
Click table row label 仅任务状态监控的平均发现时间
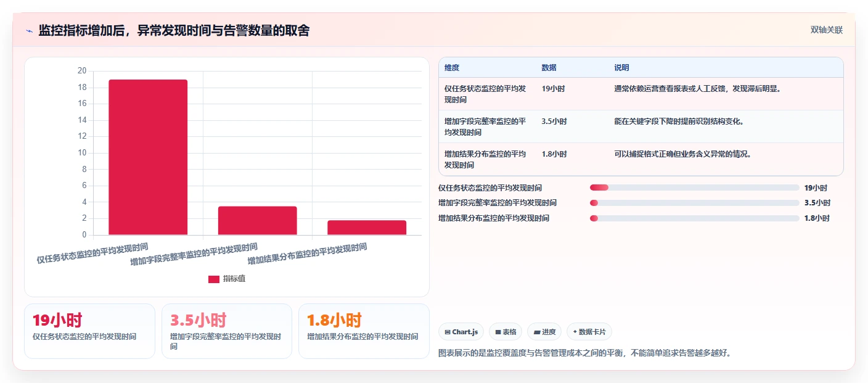[x=485, y=94]
